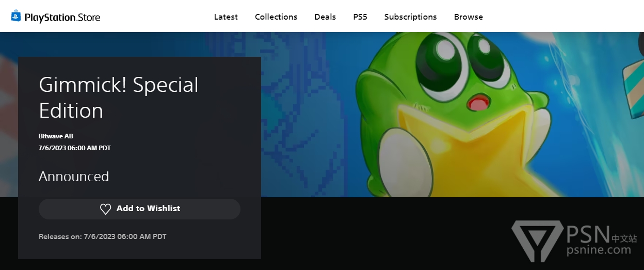
Task: Click the Add to Wishlist button
Action: (139, 209)
